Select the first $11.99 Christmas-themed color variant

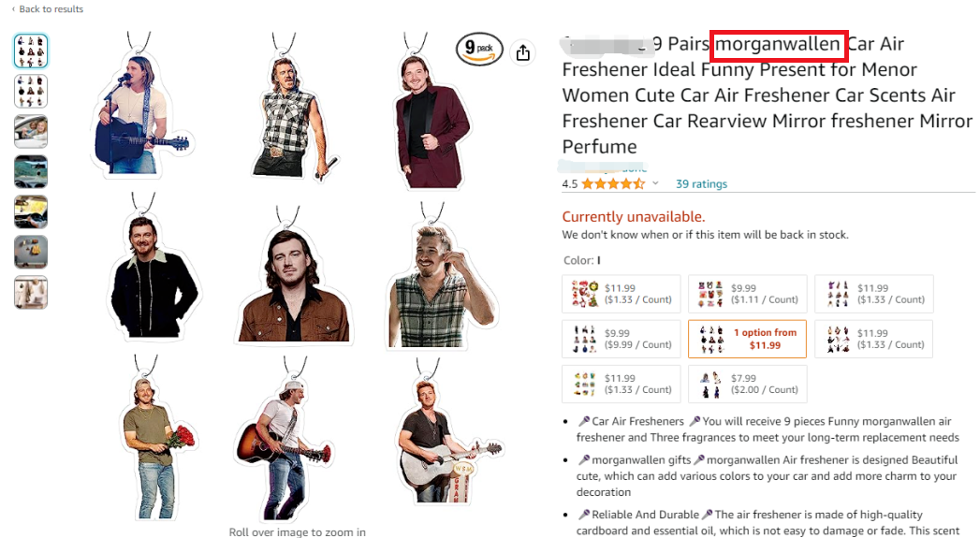621,294
